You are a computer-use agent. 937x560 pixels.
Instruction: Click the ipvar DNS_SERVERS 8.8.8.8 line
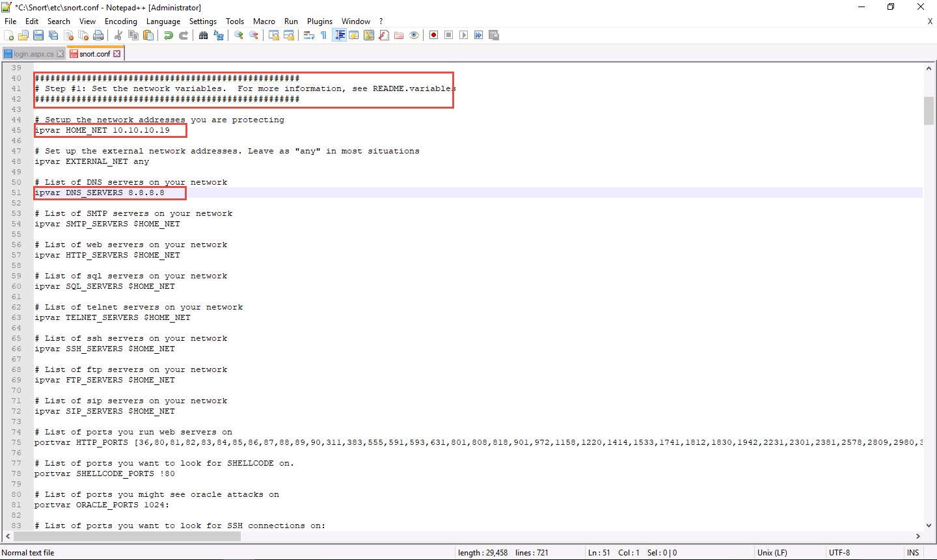pos(100,193)
